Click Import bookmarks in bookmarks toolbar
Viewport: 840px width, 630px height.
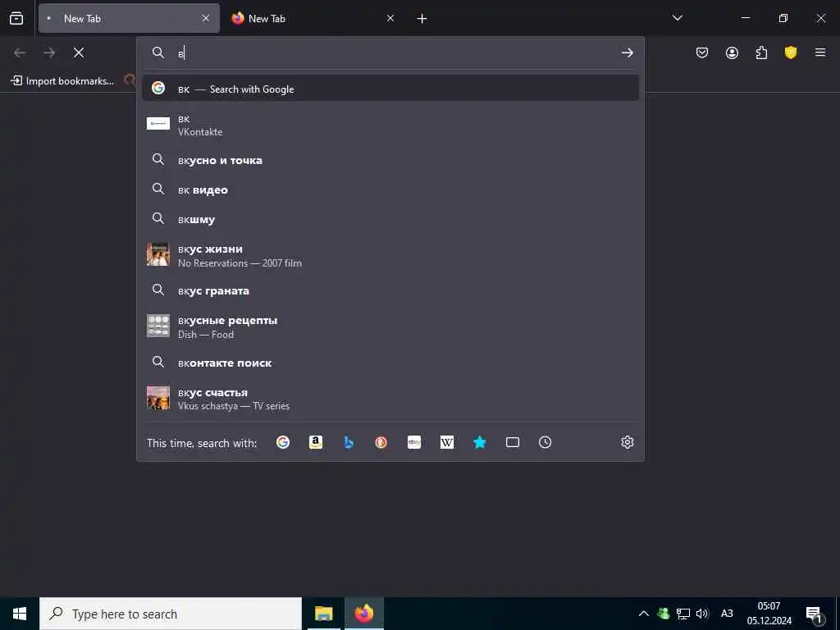[x=62, y=81]
